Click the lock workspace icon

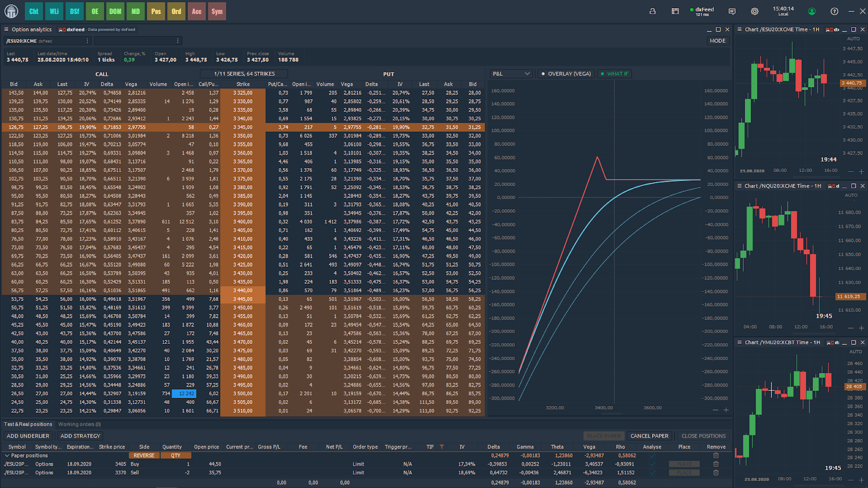pos(653,11)
